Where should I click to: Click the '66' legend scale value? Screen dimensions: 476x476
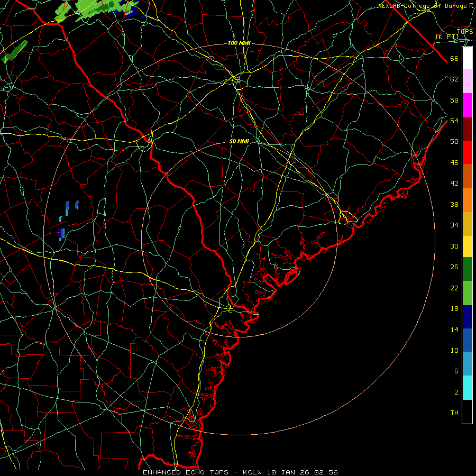(454, 59)
